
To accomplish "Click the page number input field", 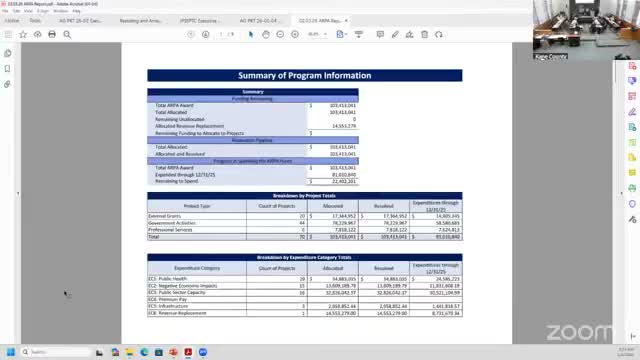I will (221, 35).
